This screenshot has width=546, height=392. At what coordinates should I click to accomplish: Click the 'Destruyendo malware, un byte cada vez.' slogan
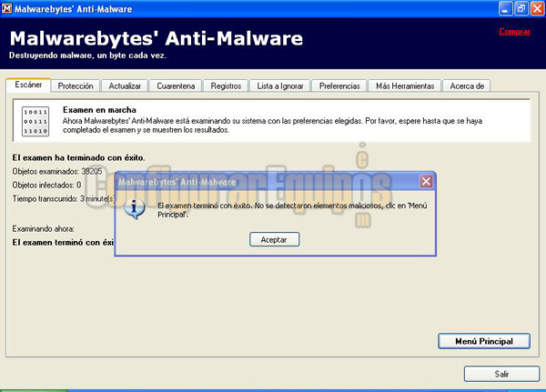tap(87, 55)
